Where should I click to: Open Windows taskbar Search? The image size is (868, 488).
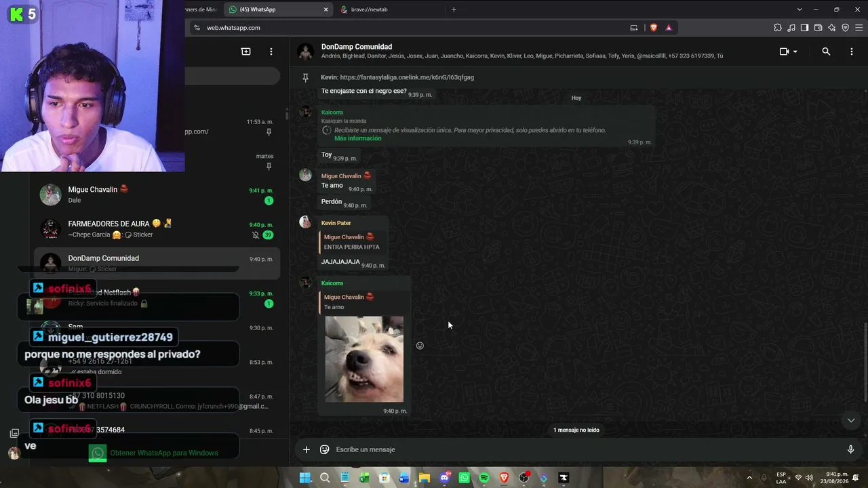325,478
